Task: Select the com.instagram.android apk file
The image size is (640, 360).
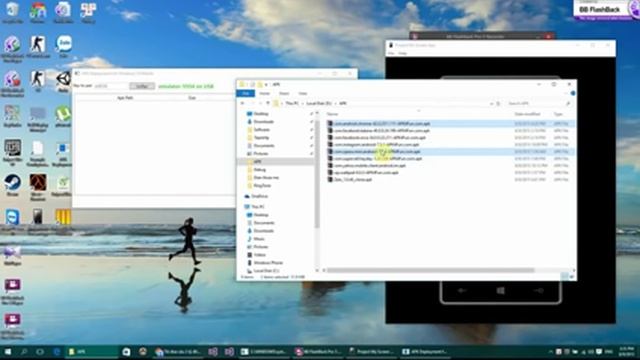Action: point(450,144)
